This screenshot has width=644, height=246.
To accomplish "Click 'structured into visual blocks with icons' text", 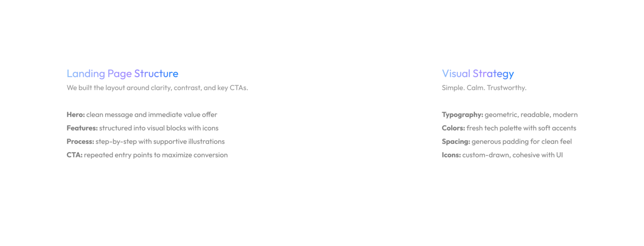I will (159, 128).
